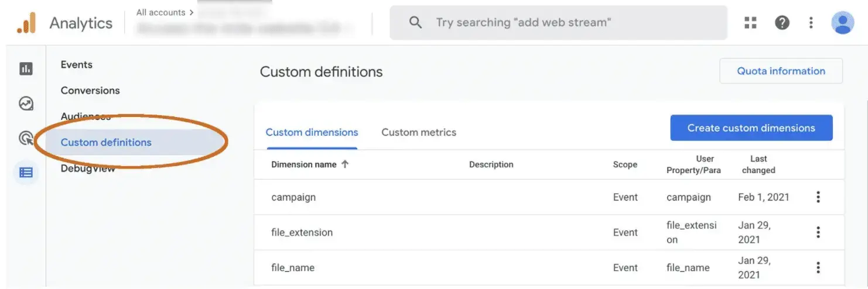Open more options for file_name row
This screenshot has width=868, height=289.
pos(818,267)
